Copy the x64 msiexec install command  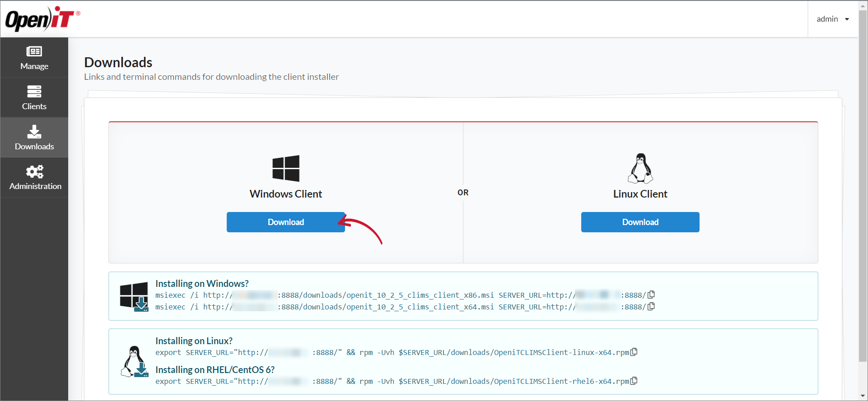pos(651,306)
